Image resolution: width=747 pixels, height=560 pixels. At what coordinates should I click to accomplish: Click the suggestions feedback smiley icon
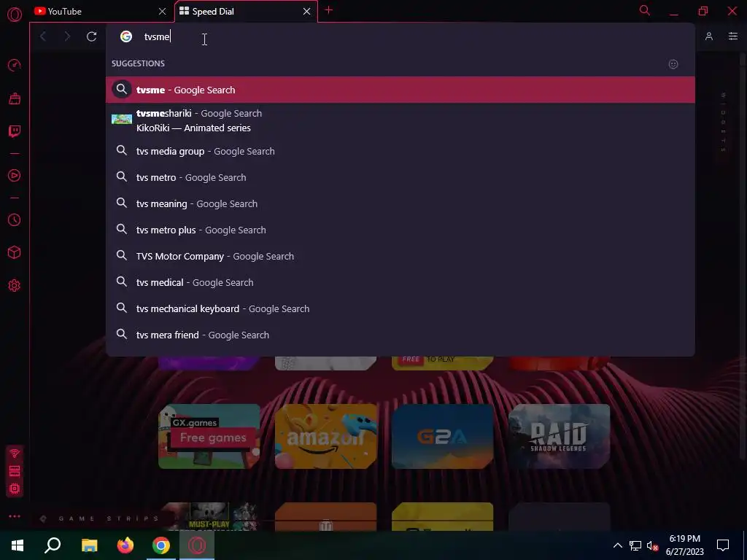pyautogui.click(x=673, y=64)
